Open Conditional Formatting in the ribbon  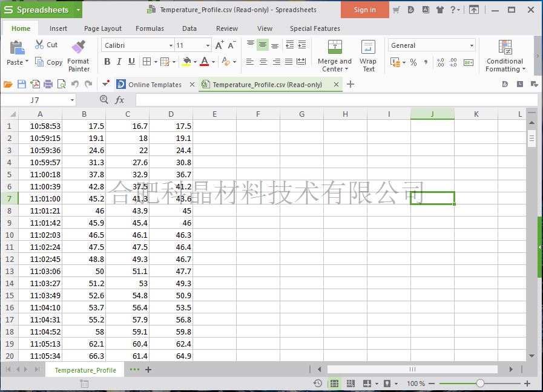pyautogui.click(x=505, y=56)
